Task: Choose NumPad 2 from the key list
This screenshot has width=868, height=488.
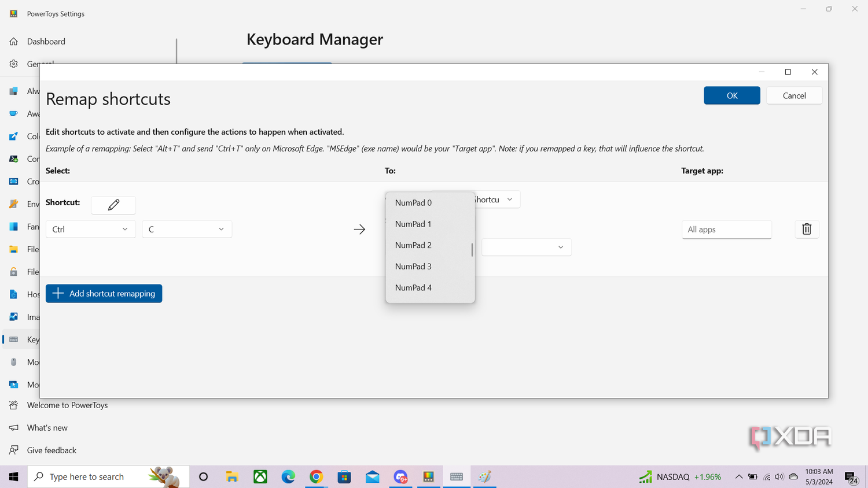Action: pos(430,245)
